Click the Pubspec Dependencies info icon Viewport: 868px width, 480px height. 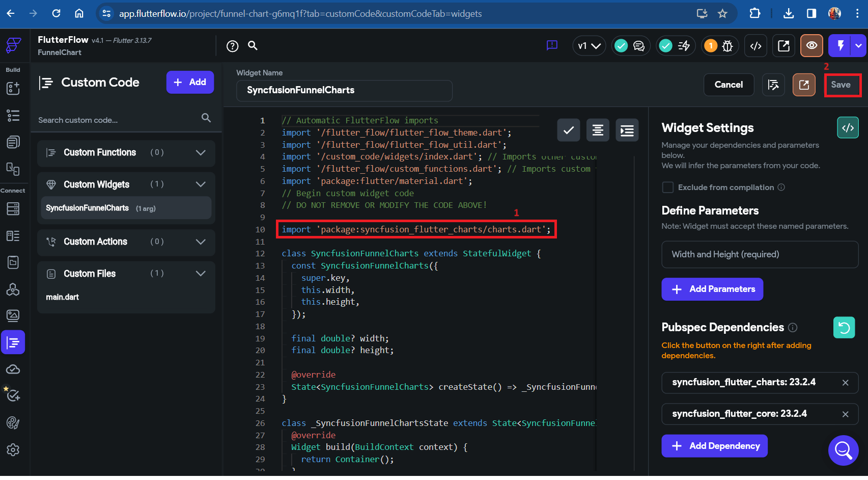(793, 328)
